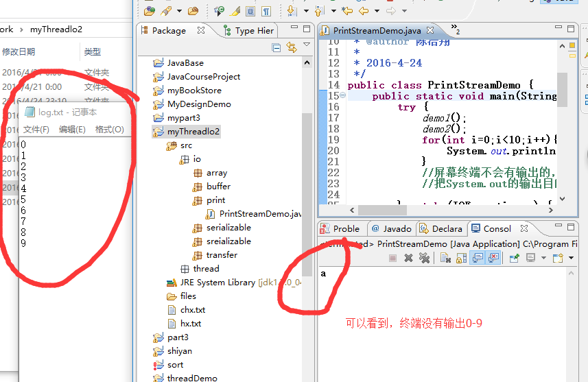Image resolution: width=588 pixels, height=382 pixels.
Task: Click the Open Task folder icon
Action: (x=193, y=11)
